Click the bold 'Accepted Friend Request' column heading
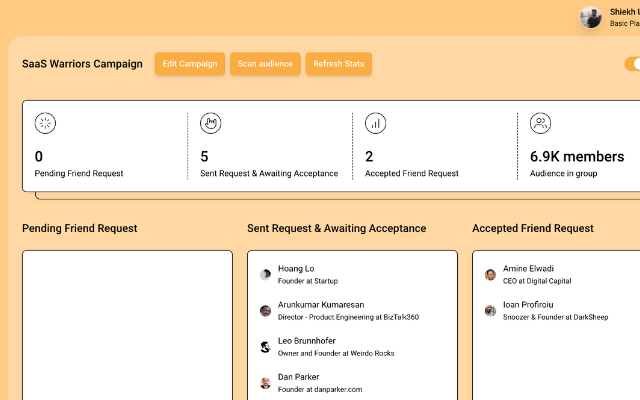 (533, 229)
